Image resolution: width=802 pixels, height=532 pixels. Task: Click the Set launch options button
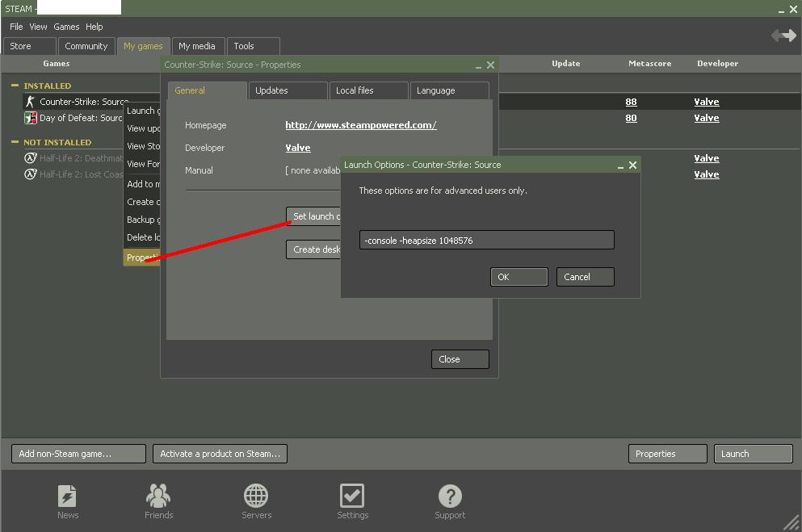pos(313,216)
